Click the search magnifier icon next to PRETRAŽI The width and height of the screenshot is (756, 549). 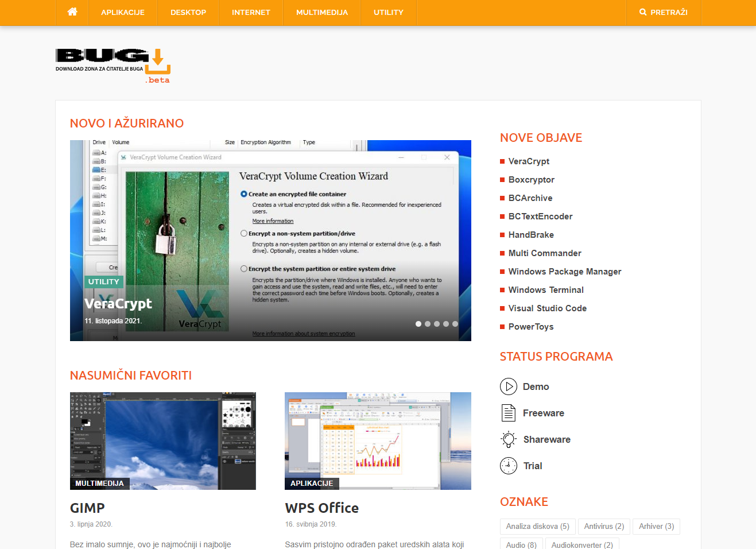[x=643, y=12]
